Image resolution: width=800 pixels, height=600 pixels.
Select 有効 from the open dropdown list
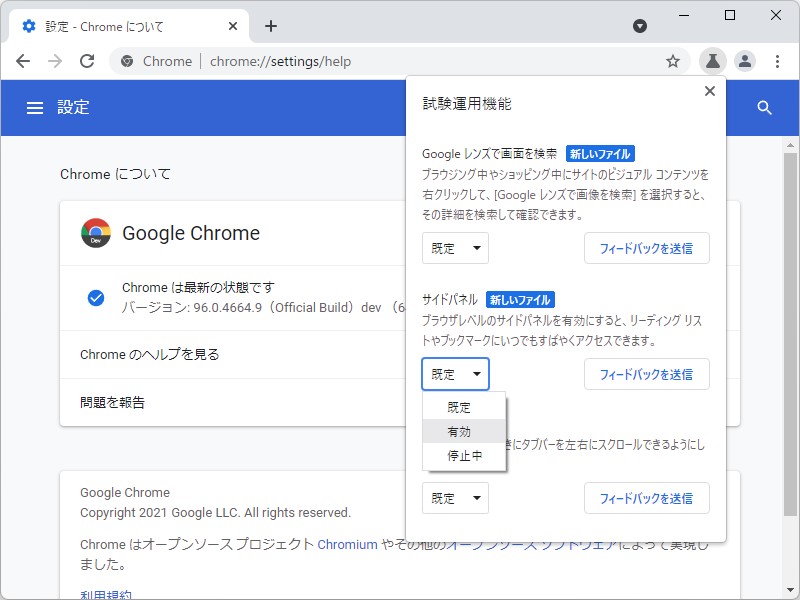460,431
